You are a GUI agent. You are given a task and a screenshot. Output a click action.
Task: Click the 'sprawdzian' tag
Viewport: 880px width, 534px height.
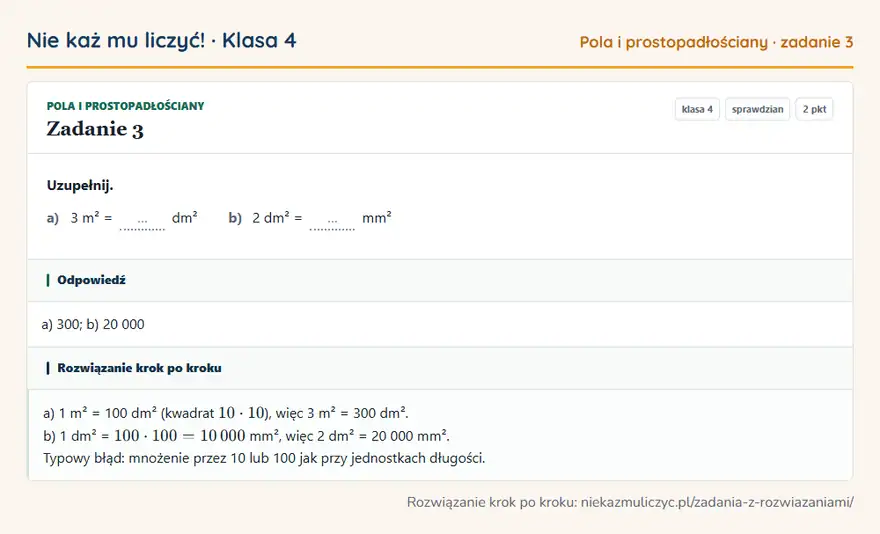click(x=757, y=109)
